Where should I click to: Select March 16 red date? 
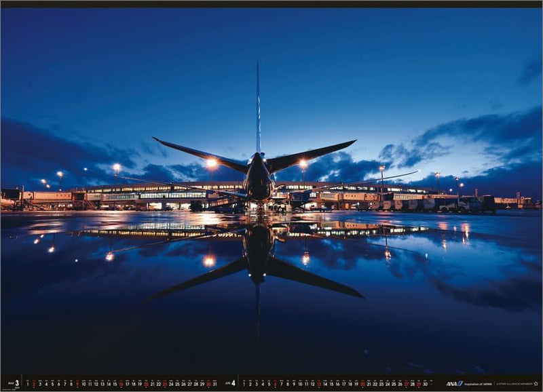click(x=121, y=384)
